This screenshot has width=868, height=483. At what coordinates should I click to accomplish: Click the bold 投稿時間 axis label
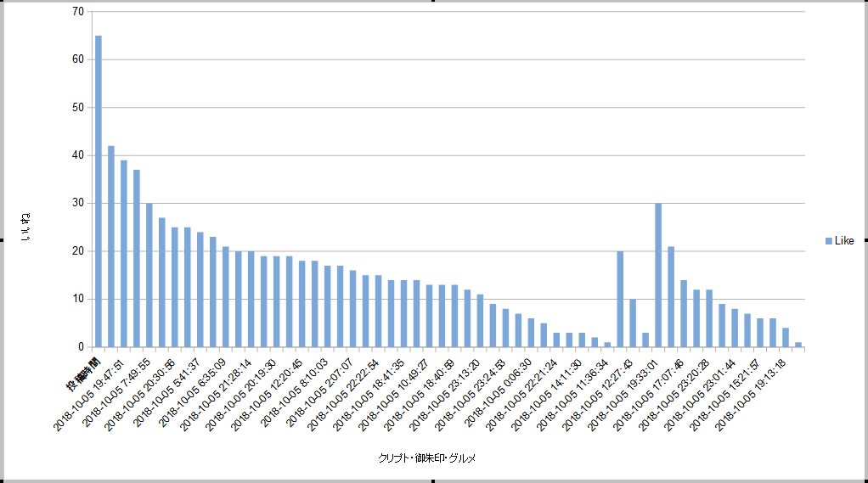tap(84, 374)
